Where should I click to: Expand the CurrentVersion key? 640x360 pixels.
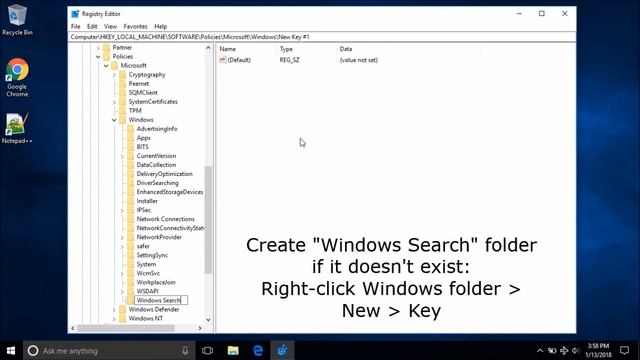(x=122, y=156)
